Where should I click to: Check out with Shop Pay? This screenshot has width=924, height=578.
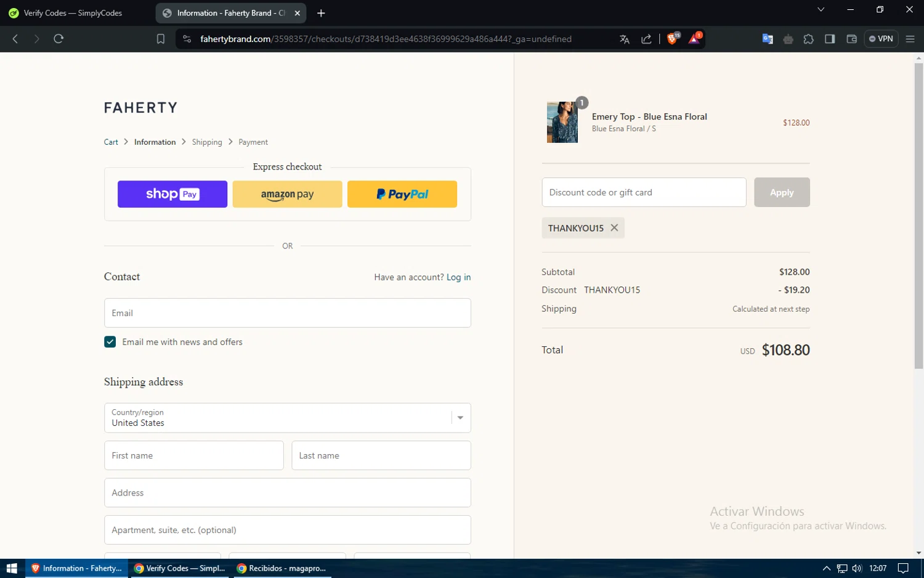(172, 194)
